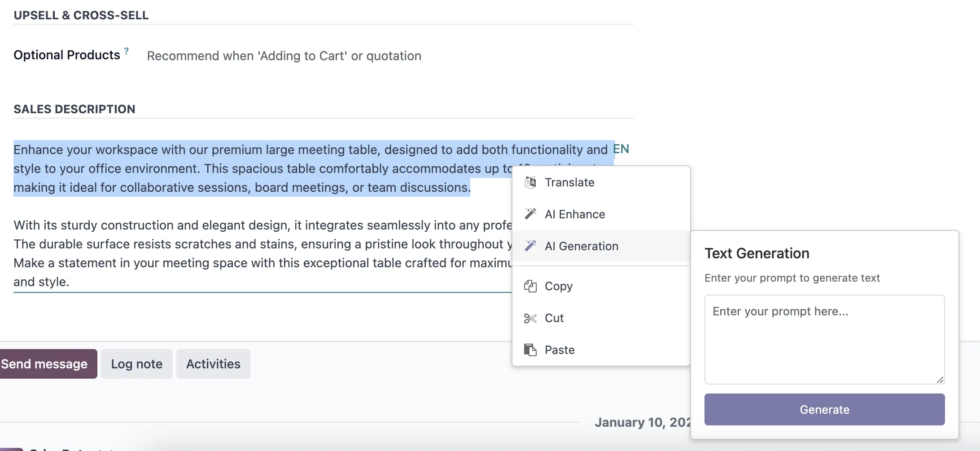Click the Translate icon in context menu

[x=530, y=182]
